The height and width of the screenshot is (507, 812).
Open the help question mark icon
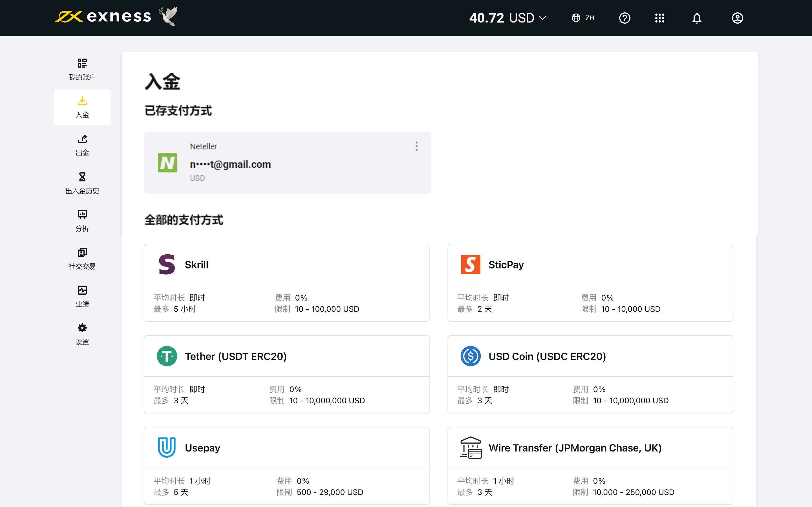tap(625, 18)
